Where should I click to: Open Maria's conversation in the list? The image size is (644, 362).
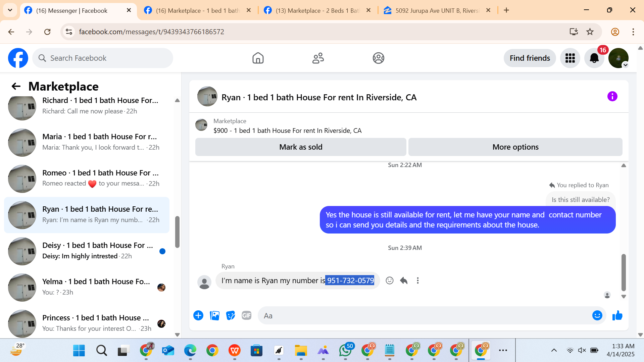[87, 142]
